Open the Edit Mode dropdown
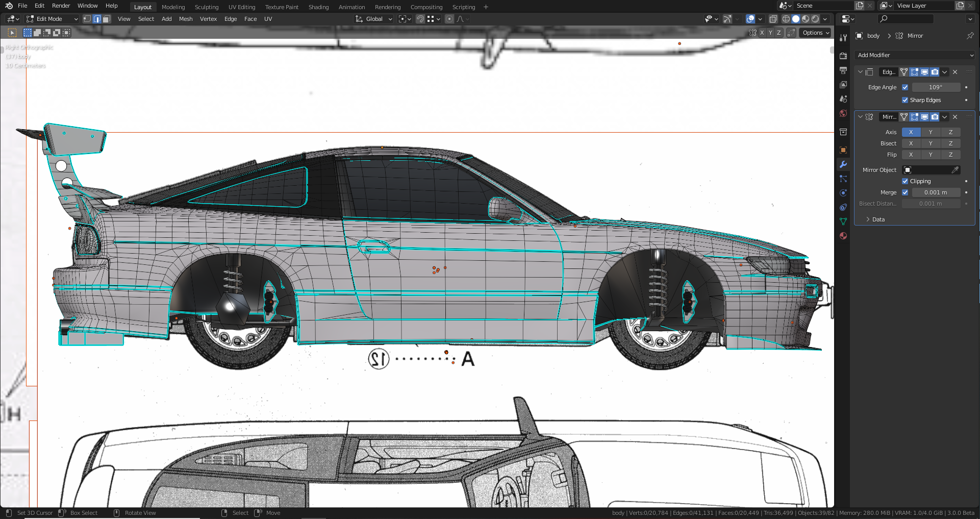 [52, 19]
